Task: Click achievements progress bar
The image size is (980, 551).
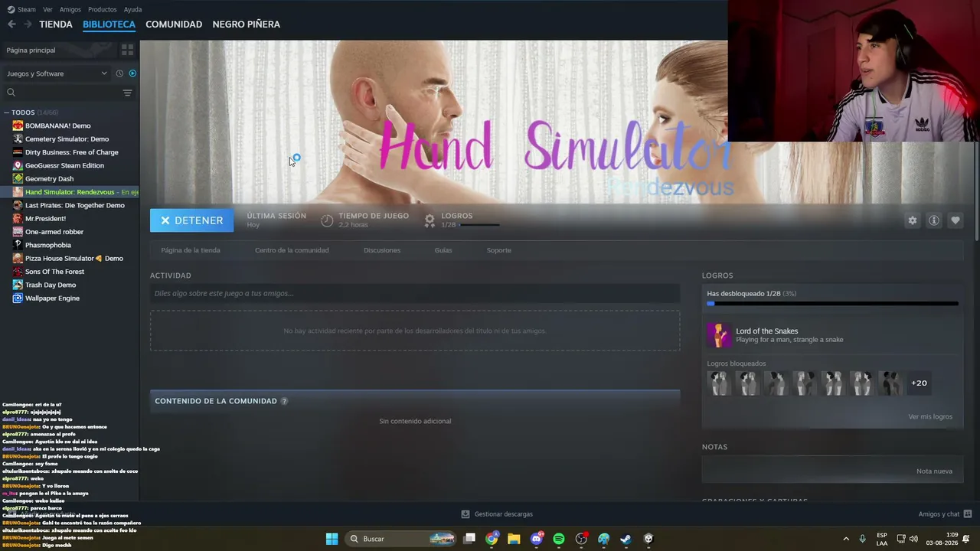Action: [832, 304]
